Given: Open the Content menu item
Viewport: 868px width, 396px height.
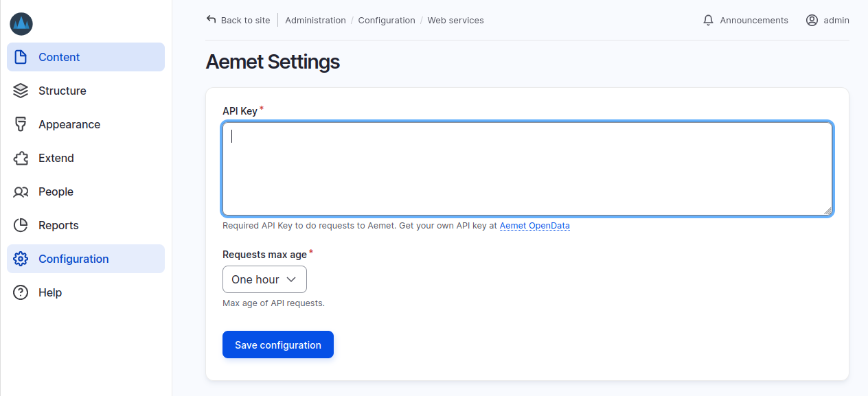Looking at the screenshot, I should (x=86, y=57).
